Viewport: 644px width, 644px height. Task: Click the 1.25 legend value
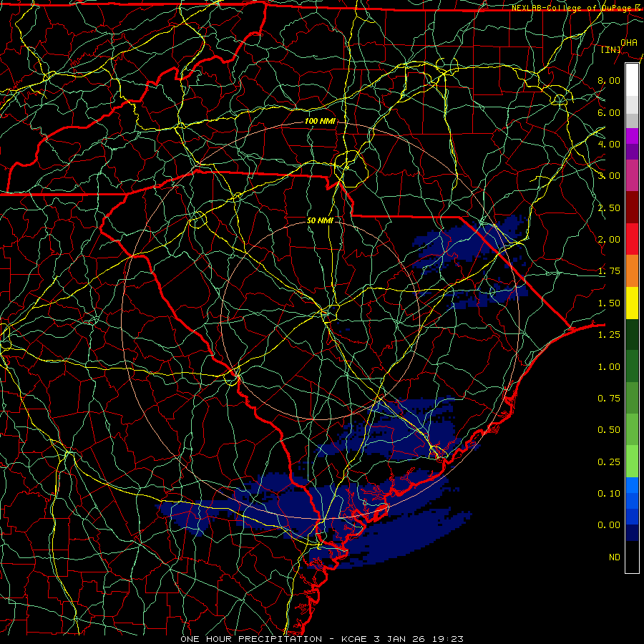609,335
